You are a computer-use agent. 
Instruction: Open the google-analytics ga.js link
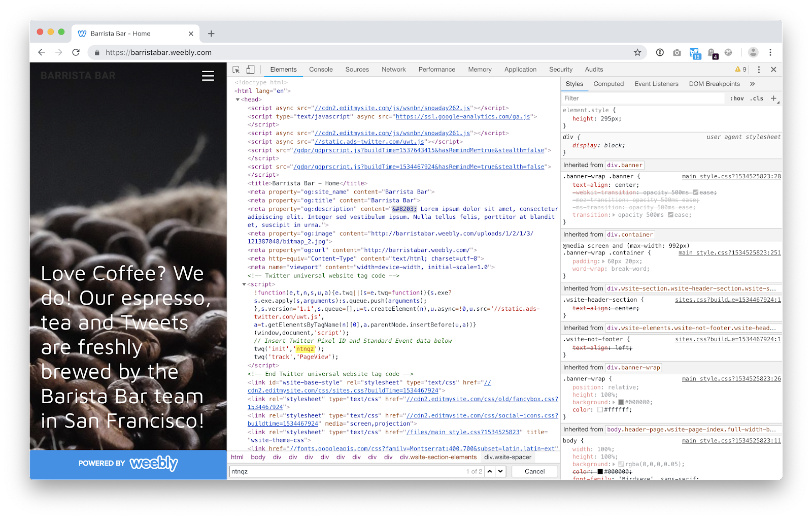(x=463, y=117)
